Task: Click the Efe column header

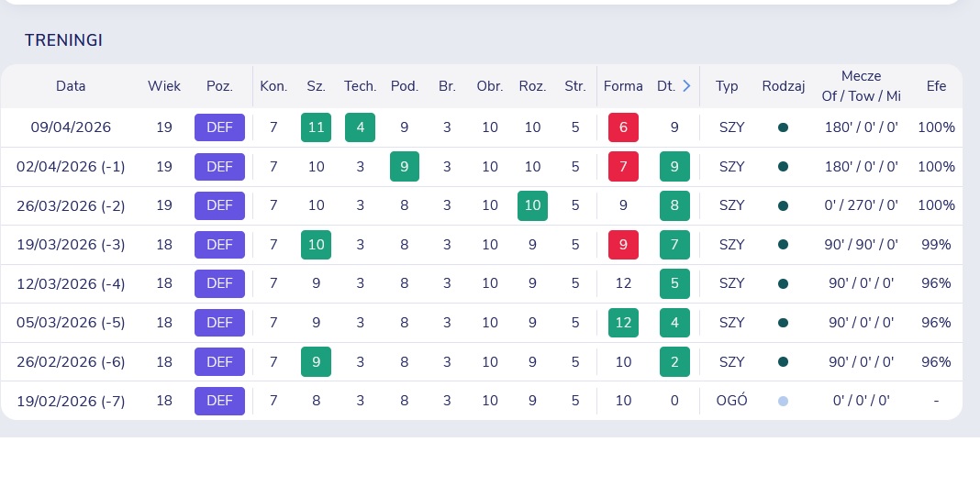Action: (x=936, y=86)
